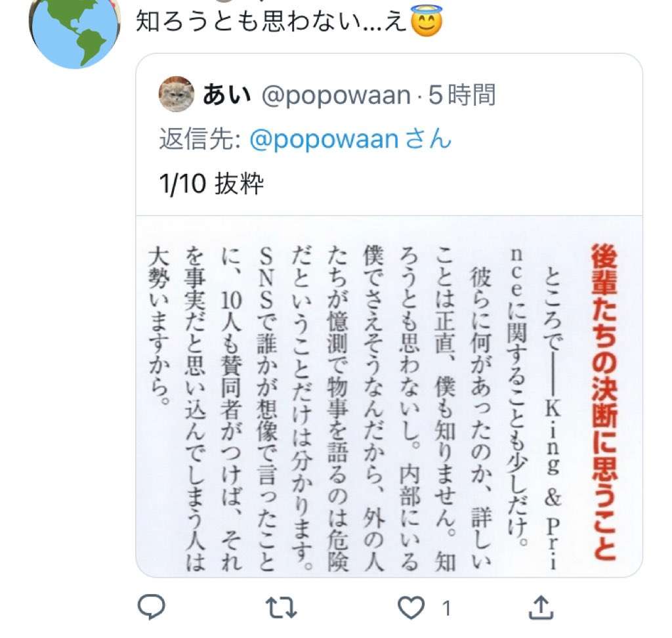Click the red 後輩たちの決断に思うこと headline
Screen dimensions: 672x638
click(604, 402)
